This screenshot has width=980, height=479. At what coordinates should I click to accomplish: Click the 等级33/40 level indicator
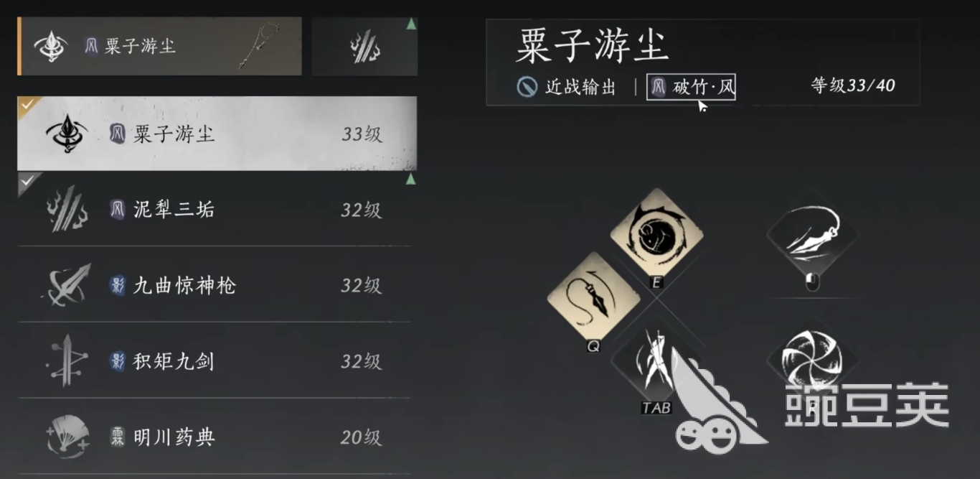click(853, 86)
